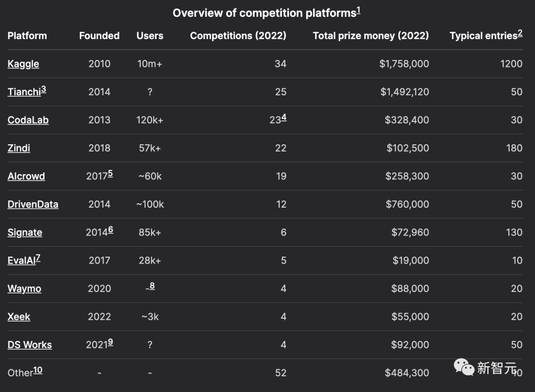Click the WeChat logo watermark icon

tap(464, 367)
